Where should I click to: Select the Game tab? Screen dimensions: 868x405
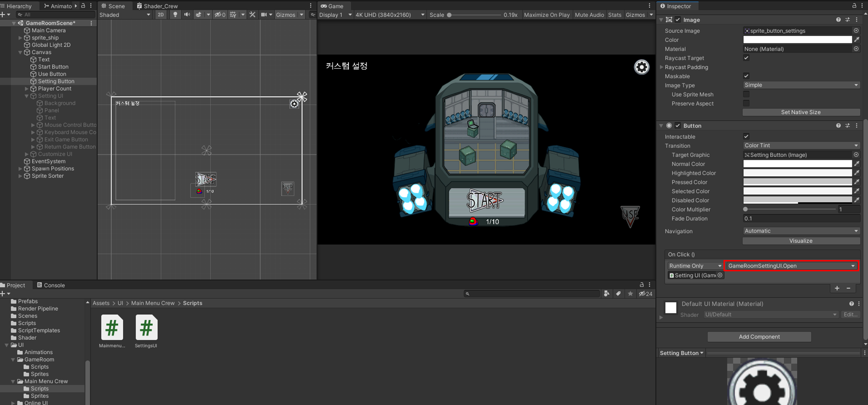tap(332, 6)
